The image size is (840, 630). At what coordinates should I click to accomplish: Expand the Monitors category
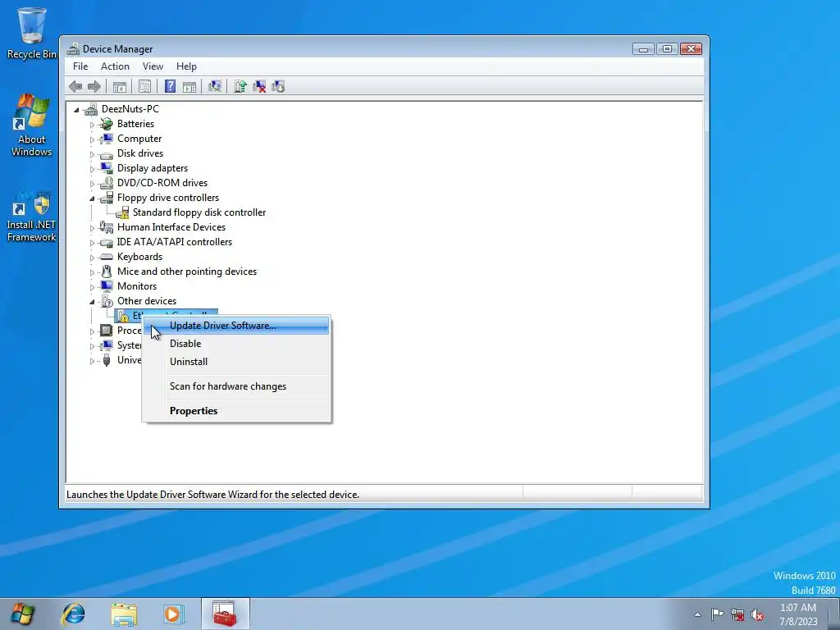[92, 287]
